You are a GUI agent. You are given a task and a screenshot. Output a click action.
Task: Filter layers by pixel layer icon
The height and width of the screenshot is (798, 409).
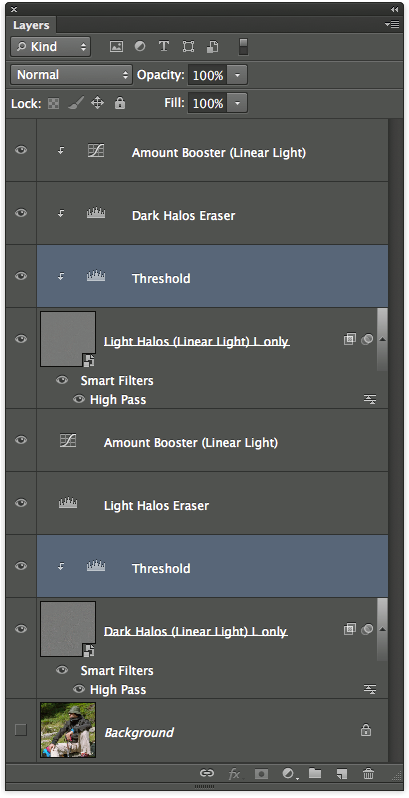click(x=116, y=47)
